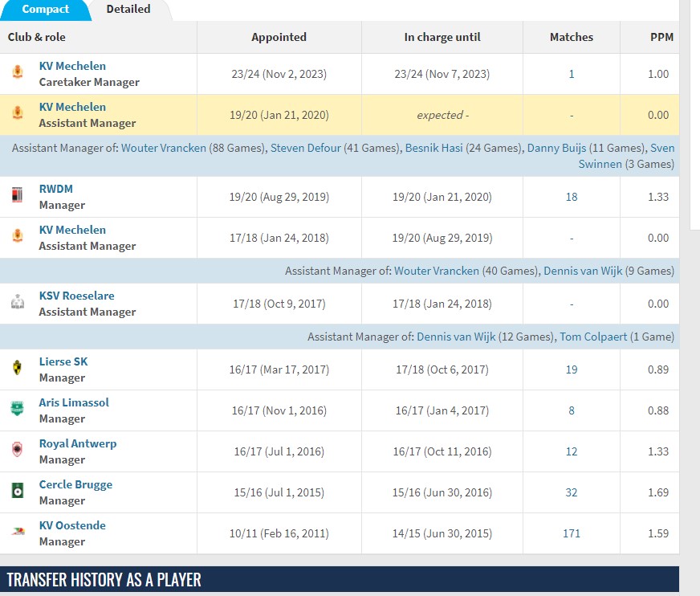Click KV Mechelen crest in 17/18 Assistant row
700x596 pixels.
18,235
